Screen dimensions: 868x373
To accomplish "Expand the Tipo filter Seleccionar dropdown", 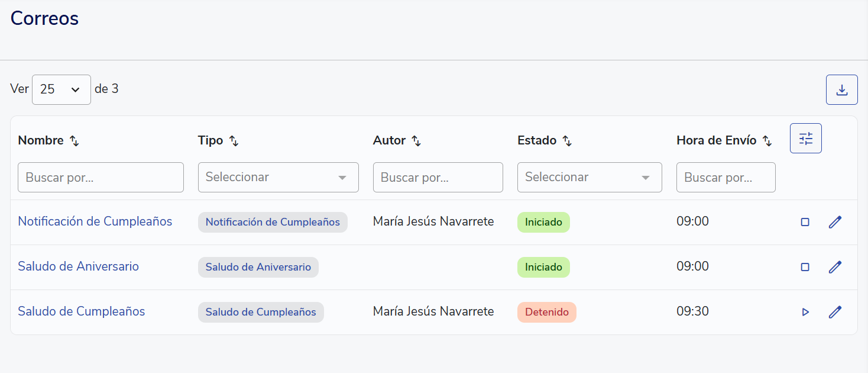I will pos(278,177).
